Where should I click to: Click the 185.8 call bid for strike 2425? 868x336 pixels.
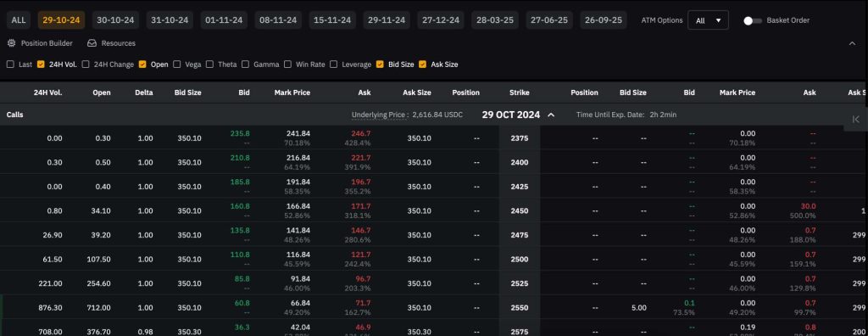(x=240, y=182)
